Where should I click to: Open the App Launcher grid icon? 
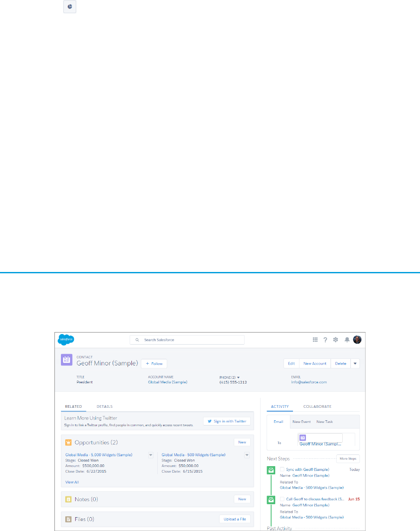coord(315,340)
